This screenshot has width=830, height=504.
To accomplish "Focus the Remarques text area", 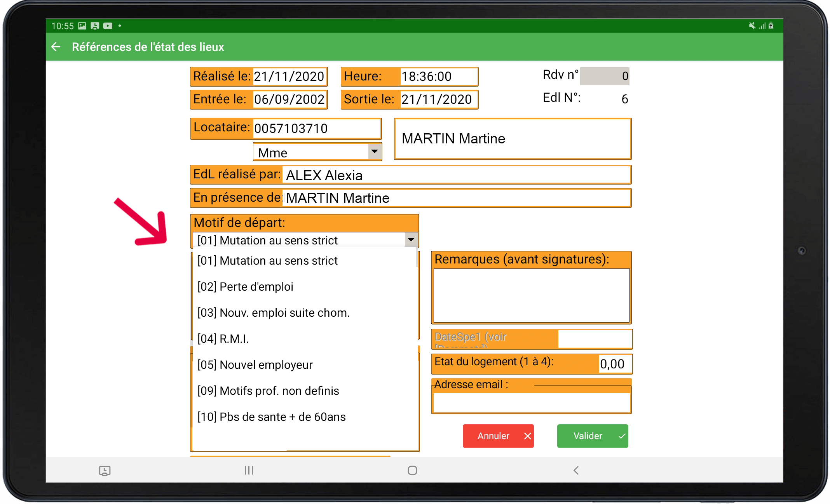I will coord(531,295).
